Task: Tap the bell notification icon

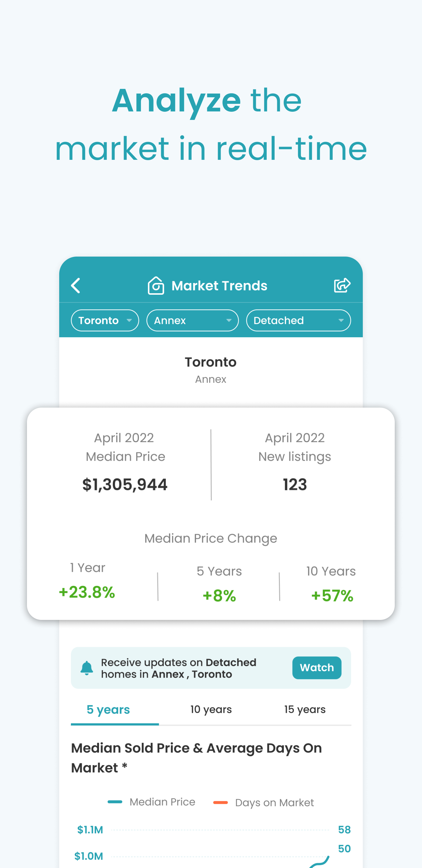Action: point(86,668)
